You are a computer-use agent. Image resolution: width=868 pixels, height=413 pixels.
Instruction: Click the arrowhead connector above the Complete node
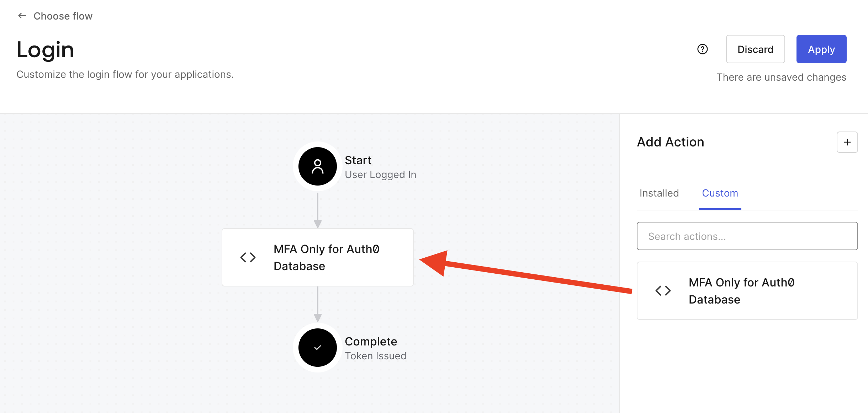point(318,317)
